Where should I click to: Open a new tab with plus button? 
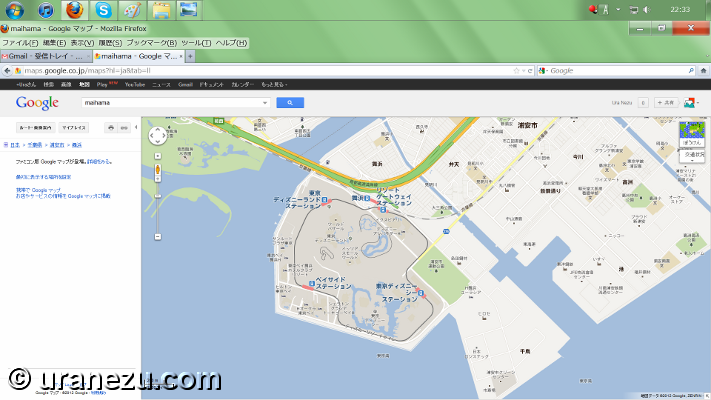190,56
